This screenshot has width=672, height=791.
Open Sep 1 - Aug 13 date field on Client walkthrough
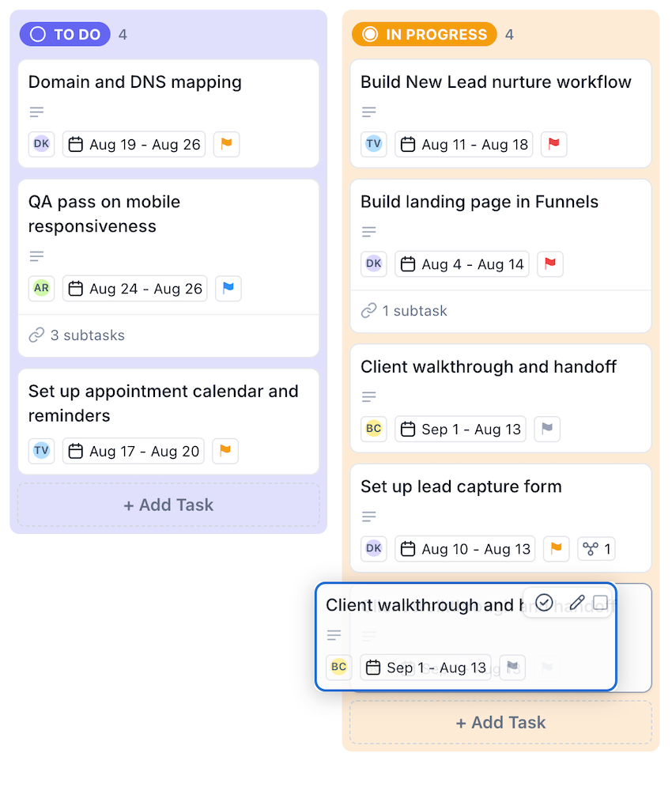click(460, 429)
